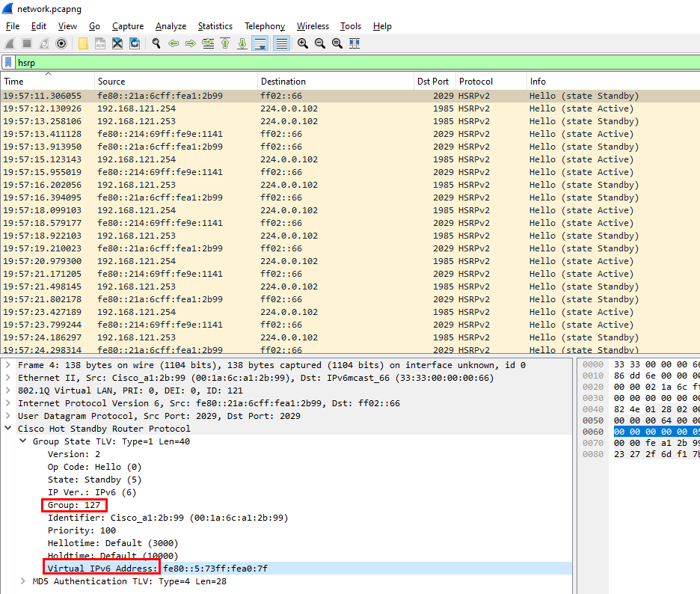Expand the Ethernet II tree node
The image size is (700, 594).
[8, 378]
